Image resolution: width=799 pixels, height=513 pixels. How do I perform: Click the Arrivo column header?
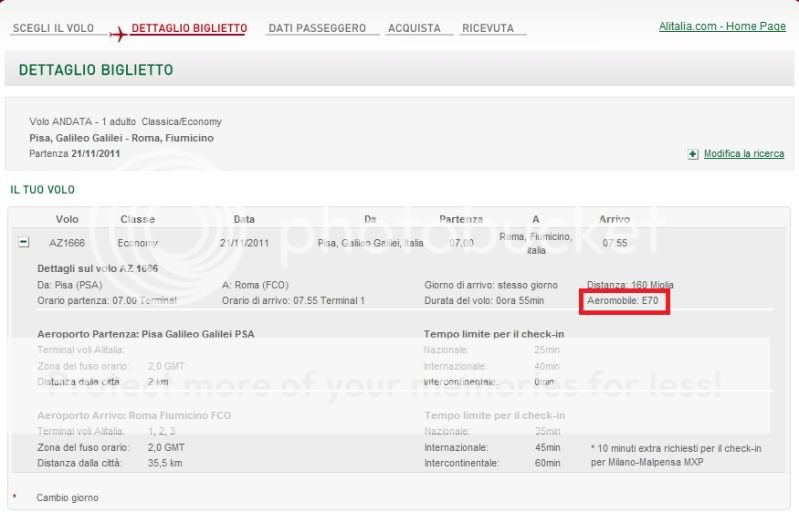coord(614,219)
